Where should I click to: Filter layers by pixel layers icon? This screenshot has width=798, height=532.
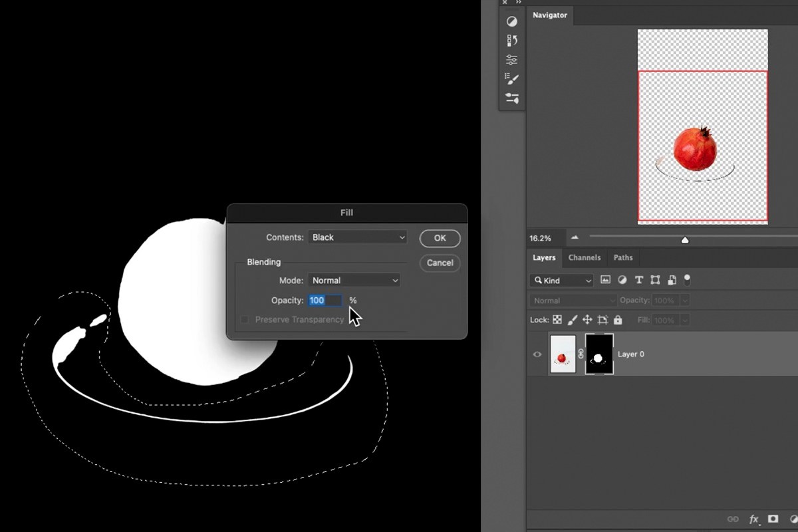(x=606, y=280)
